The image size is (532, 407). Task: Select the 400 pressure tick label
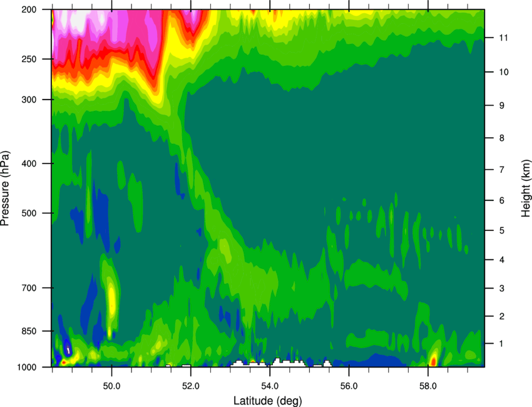[29, 163]
